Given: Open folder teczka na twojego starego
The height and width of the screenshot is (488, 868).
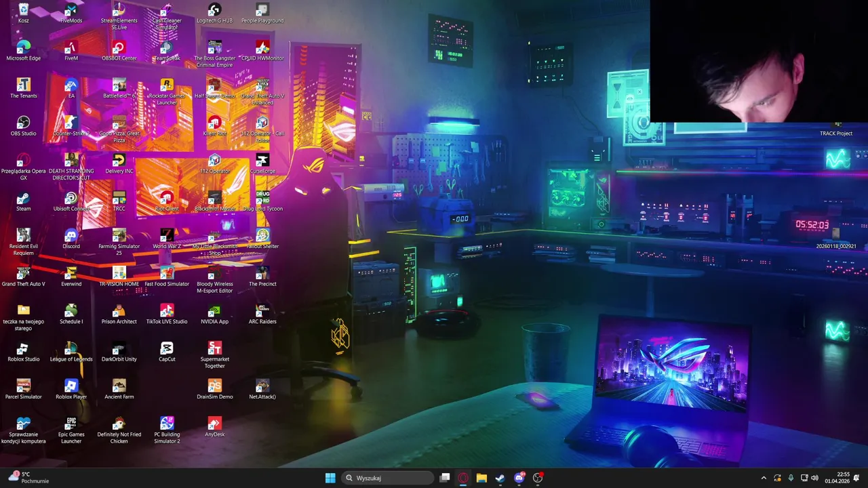Looking at the screenshot, I should pyautogui.click(x=24, y=317).
